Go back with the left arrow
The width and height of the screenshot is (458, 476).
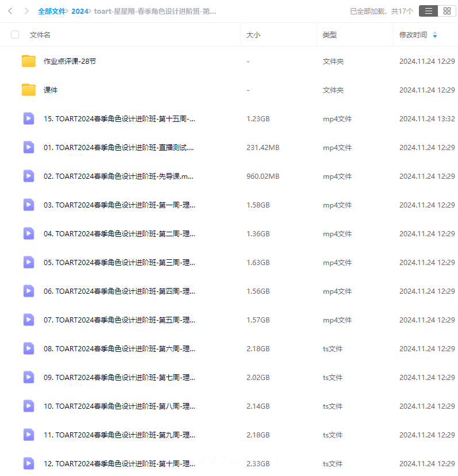pos(10,11)
